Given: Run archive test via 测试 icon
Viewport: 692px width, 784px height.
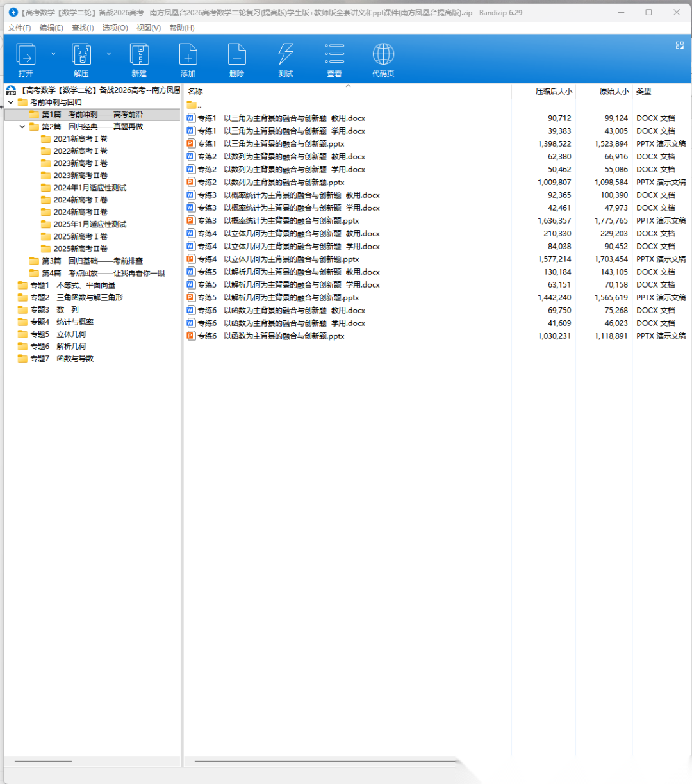Looking at the screenshot, I should (x=286, y=55).
